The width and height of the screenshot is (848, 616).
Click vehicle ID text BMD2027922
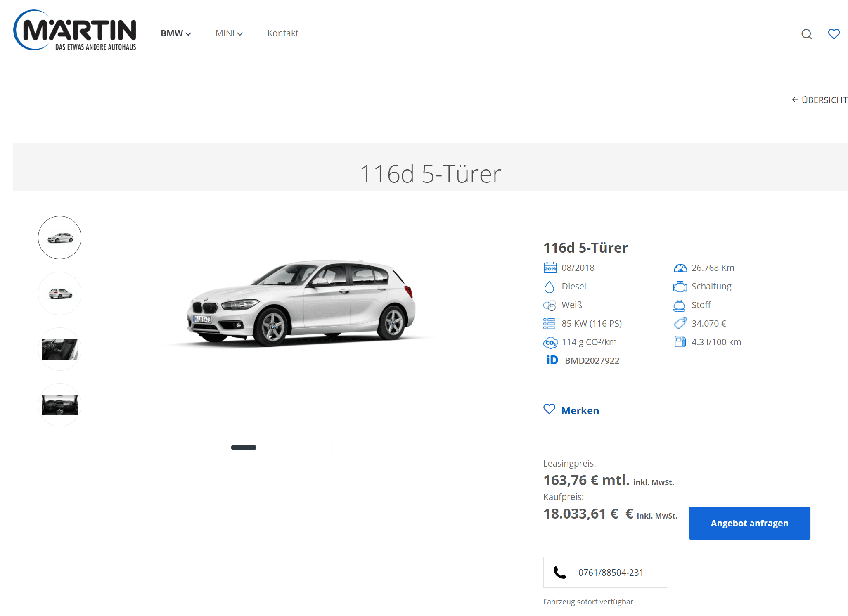tap(592, 361)
